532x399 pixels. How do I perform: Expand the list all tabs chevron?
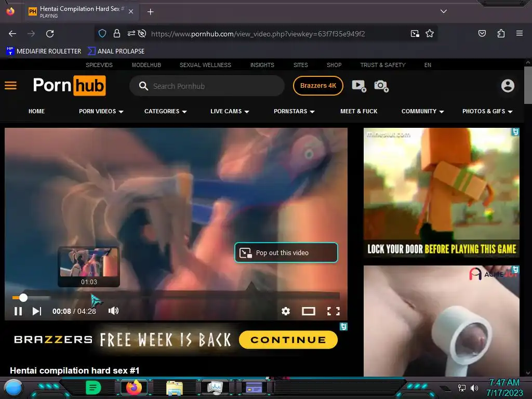point(444,11)
